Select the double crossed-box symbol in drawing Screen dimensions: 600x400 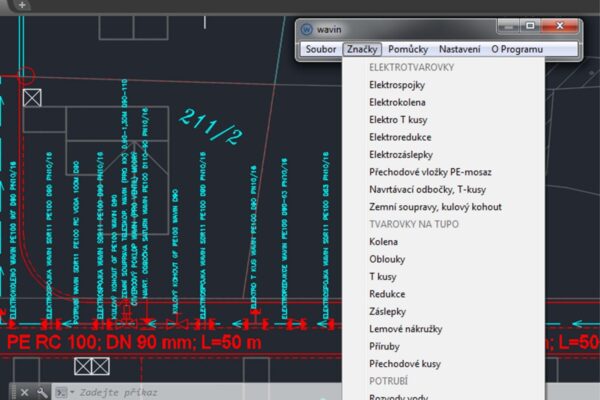pos(92,366)
